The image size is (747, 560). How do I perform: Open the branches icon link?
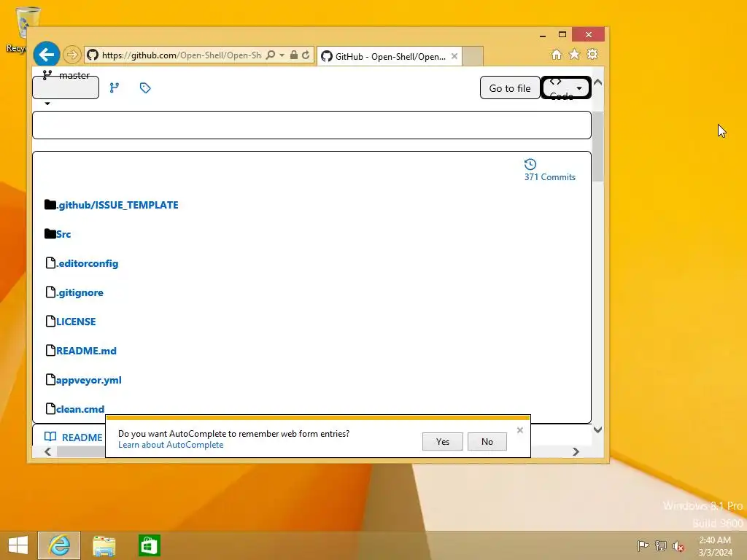tap(115, 87)
